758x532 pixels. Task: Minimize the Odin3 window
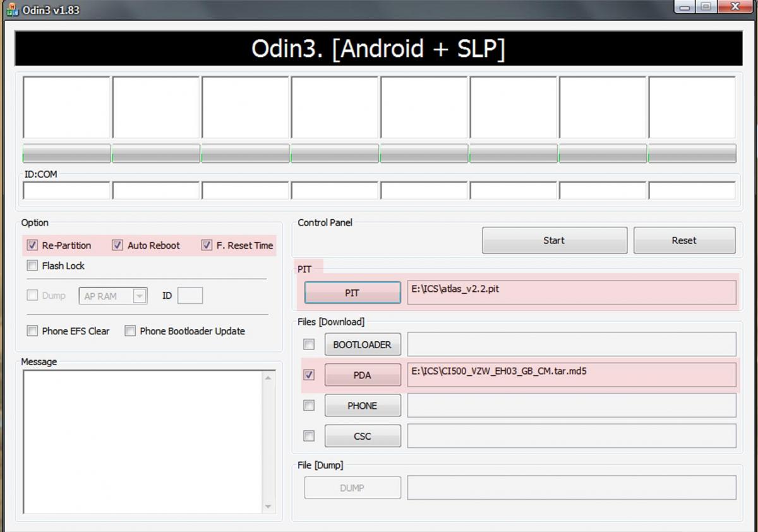click(685, 7)
